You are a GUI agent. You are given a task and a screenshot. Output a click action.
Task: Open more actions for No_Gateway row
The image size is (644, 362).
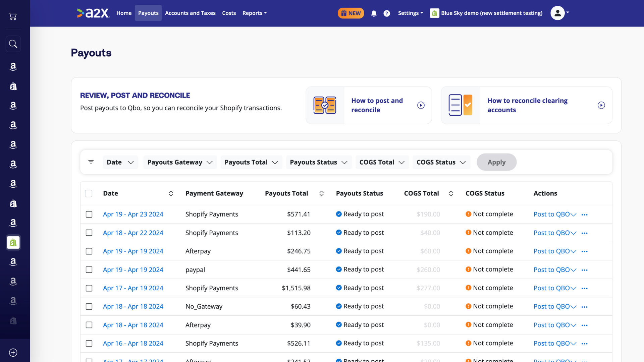pos(584,307)
